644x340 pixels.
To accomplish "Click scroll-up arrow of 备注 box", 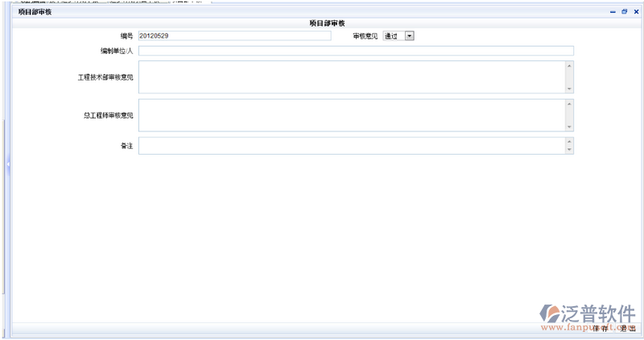I will (569, 142).
